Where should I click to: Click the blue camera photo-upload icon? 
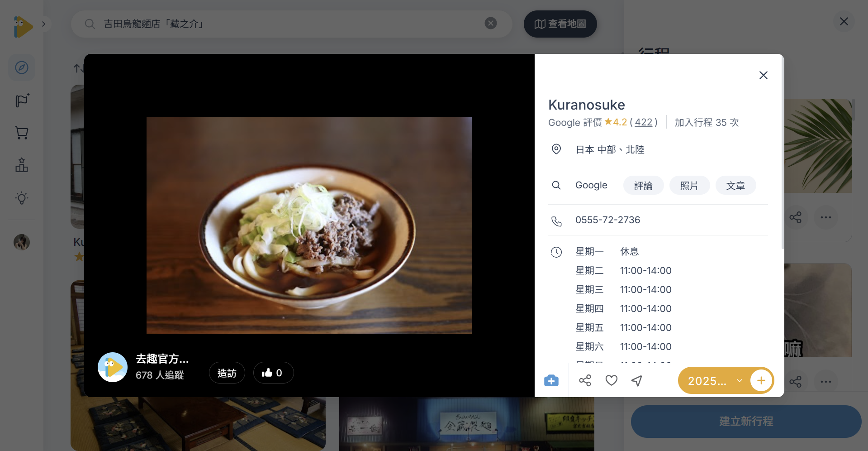tap(551, 380)
